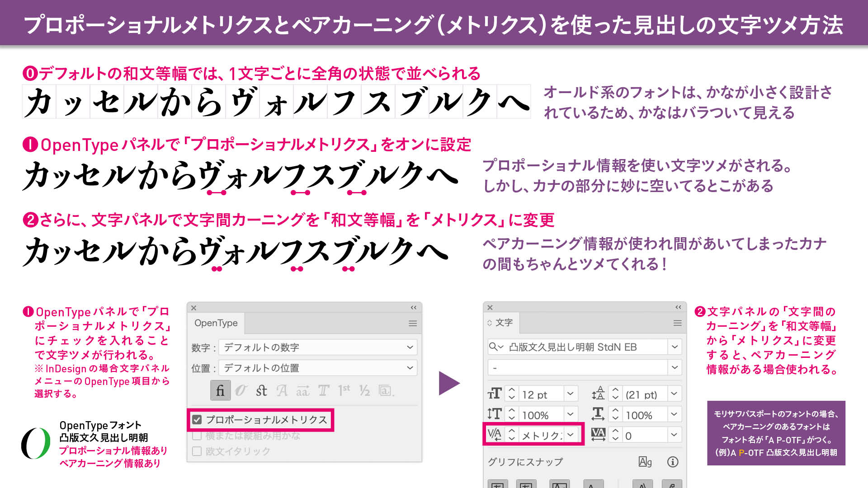Expand the font family dropdown arrow
The height and width of the screenshot is (488, 868).
(675, 347)
